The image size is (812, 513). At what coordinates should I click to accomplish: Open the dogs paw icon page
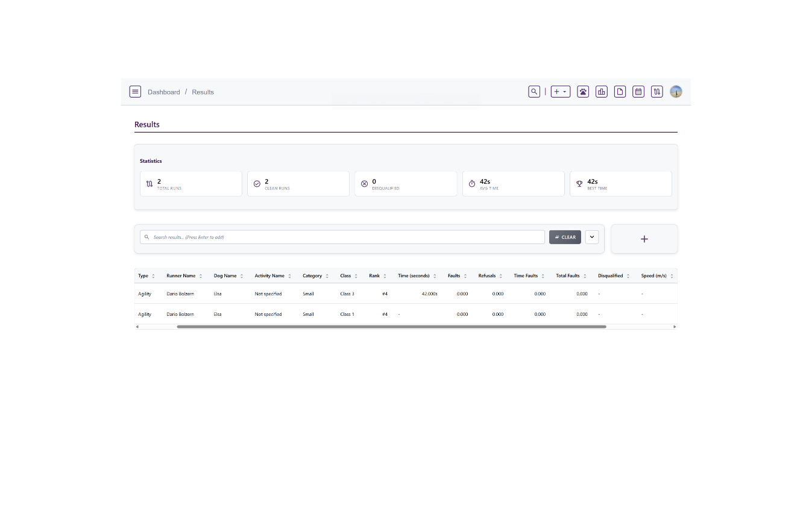[583, 92]
